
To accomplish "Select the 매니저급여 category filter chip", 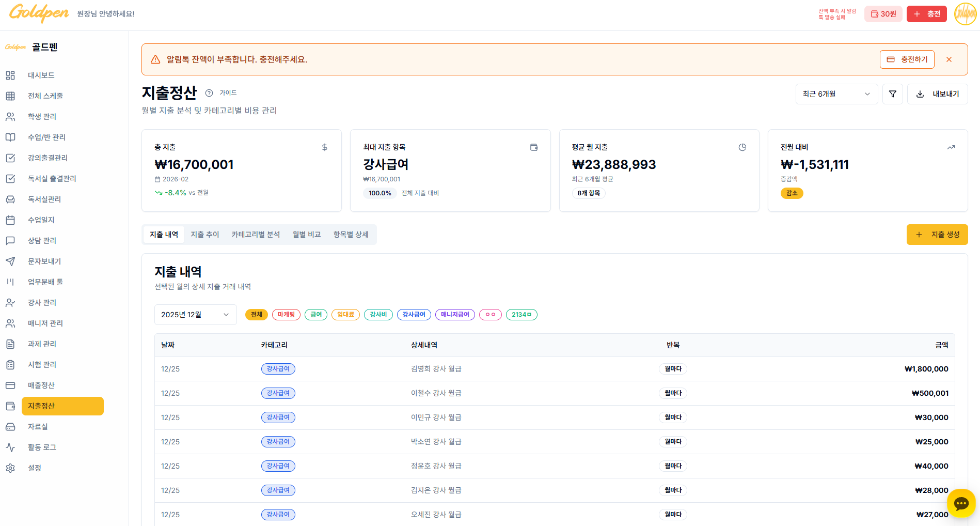I will tap(455, 315).
